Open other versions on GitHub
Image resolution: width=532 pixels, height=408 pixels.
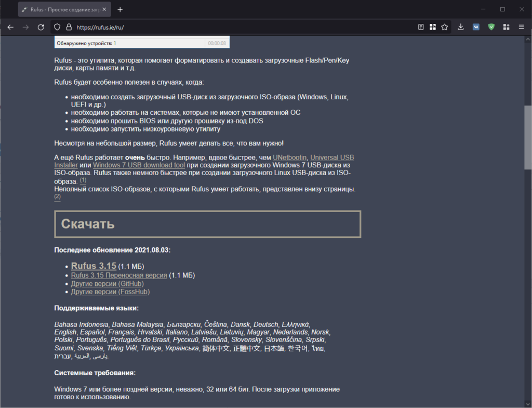[107, 284]
